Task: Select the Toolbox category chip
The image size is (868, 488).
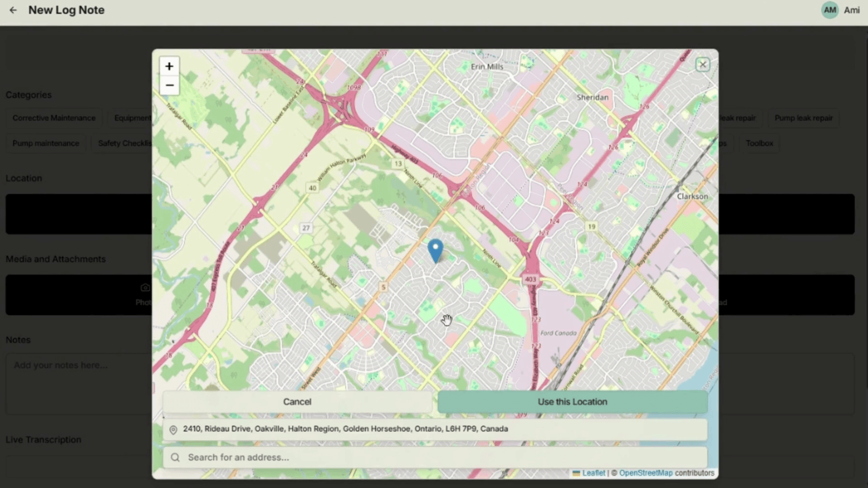Action: 759,143
